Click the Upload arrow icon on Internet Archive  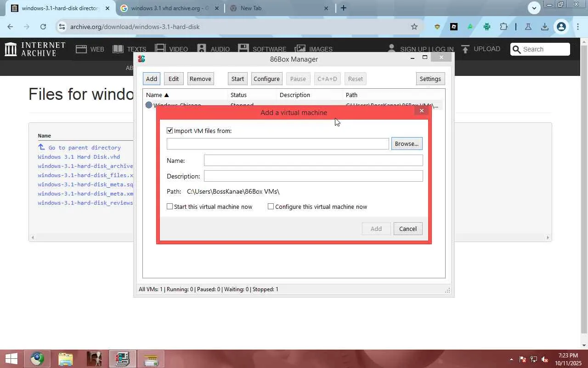click(x=465, y=49)
